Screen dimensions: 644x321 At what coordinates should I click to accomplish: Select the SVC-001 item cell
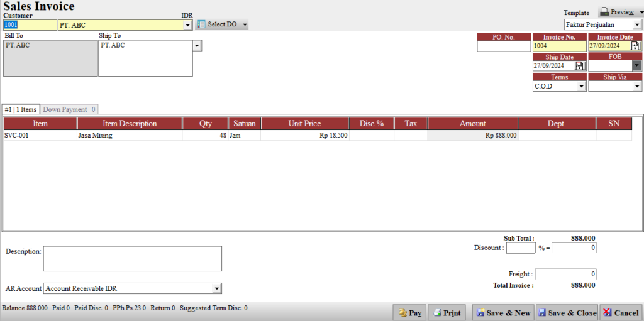tap(40, 136)
